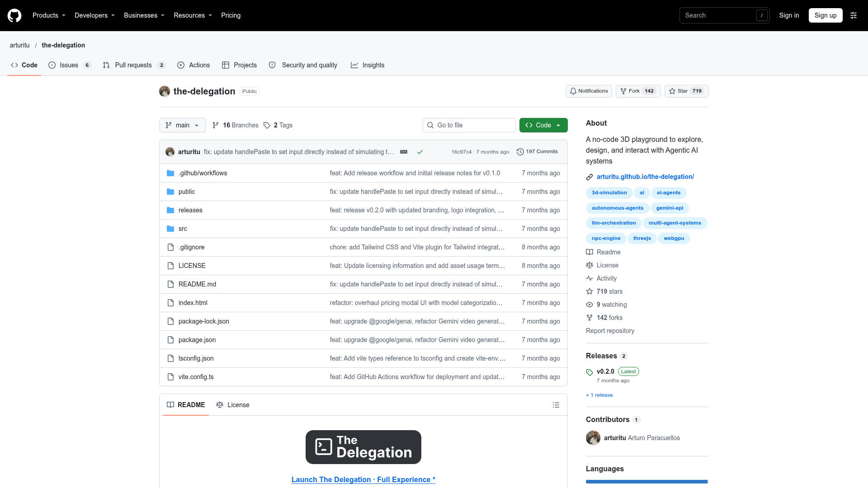
Task: Star the repository
Action: 686,91
